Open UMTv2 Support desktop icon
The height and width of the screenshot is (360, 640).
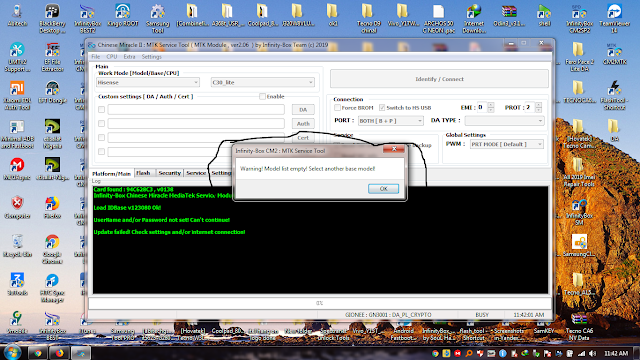[17, 57]
